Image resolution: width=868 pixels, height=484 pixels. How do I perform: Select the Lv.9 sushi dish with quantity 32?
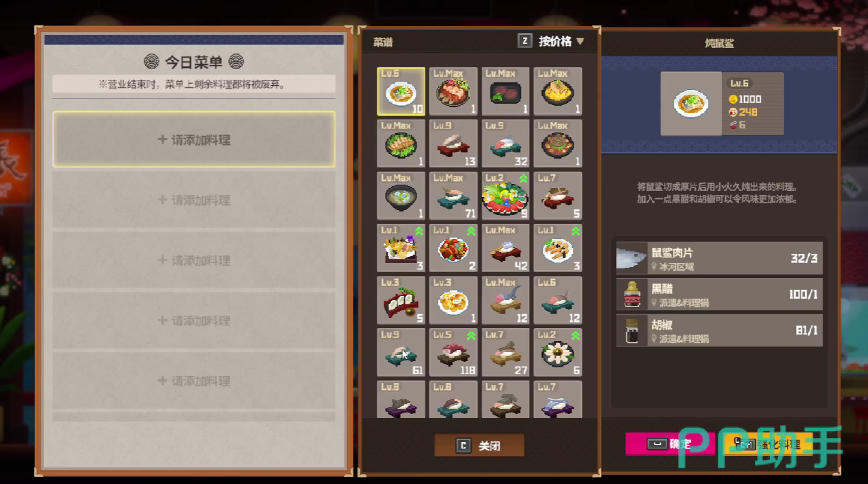[x=506, y=143]
